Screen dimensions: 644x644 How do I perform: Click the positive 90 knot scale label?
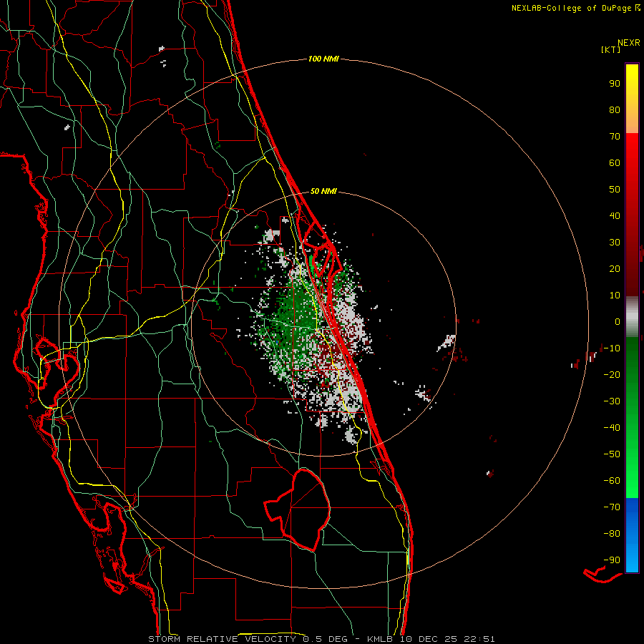coord(615,84)
